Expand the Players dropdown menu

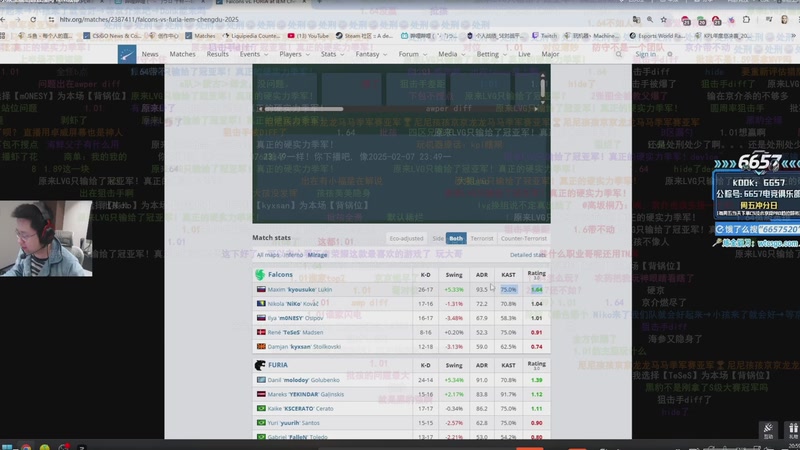294,54
